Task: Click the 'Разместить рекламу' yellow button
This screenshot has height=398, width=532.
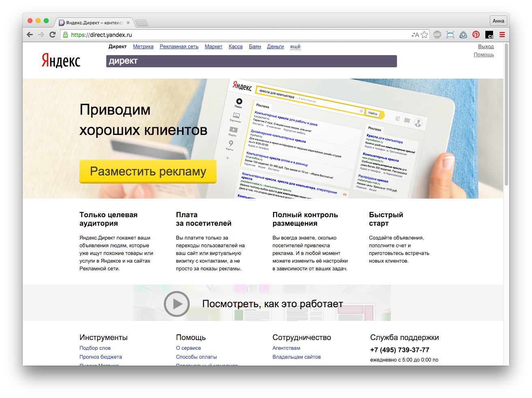Action: 148,171
